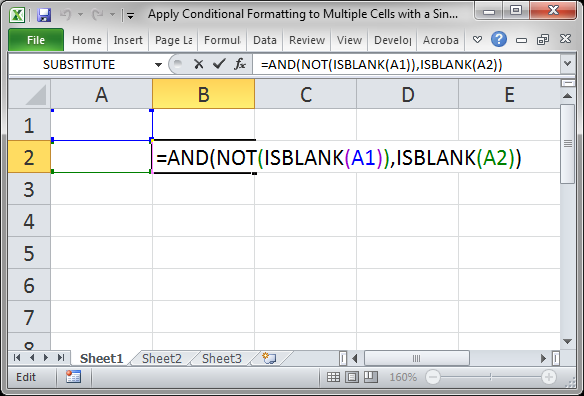Screen dimensions: 584x396
Task: Select row 2 header
Action: click(x=29, y=157)
